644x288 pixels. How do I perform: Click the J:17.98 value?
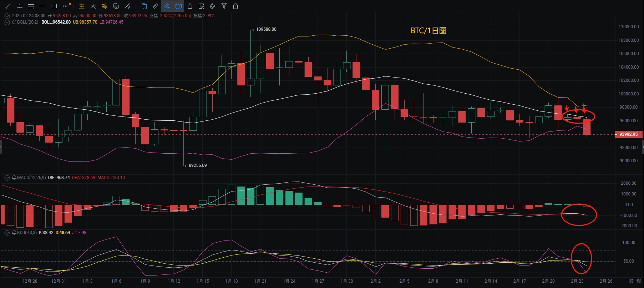point(79,233)
